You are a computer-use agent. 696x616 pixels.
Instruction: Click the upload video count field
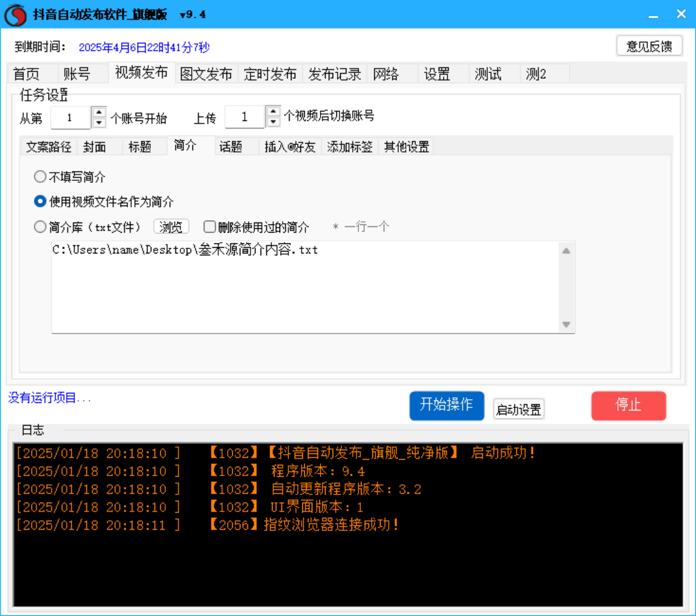[x=245, y=117]
